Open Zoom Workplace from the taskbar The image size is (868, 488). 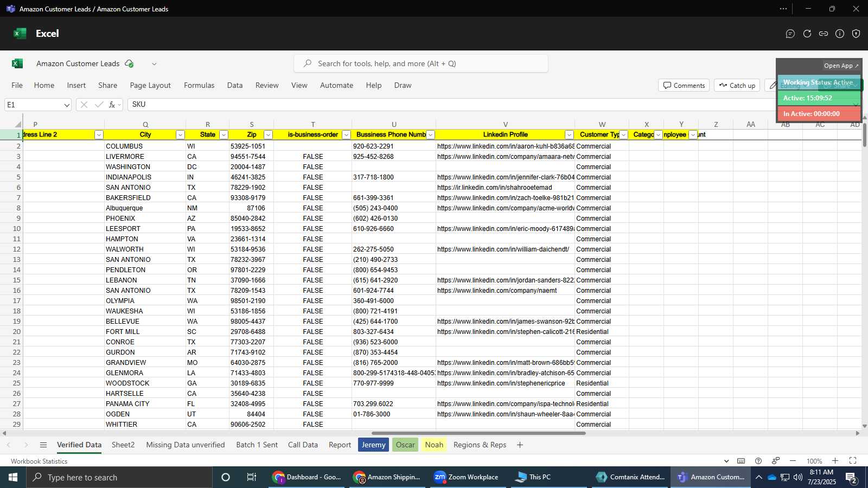point(467,477)
